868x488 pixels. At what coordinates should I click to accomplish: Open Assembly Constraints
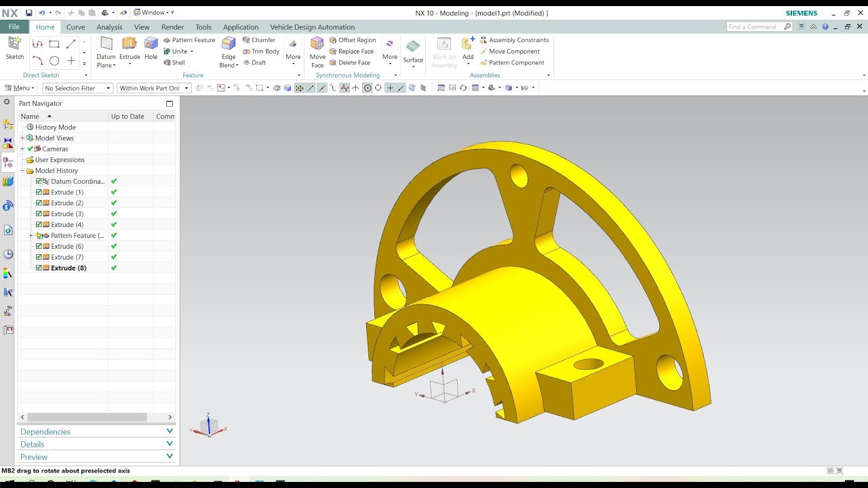tap(515, 40)
